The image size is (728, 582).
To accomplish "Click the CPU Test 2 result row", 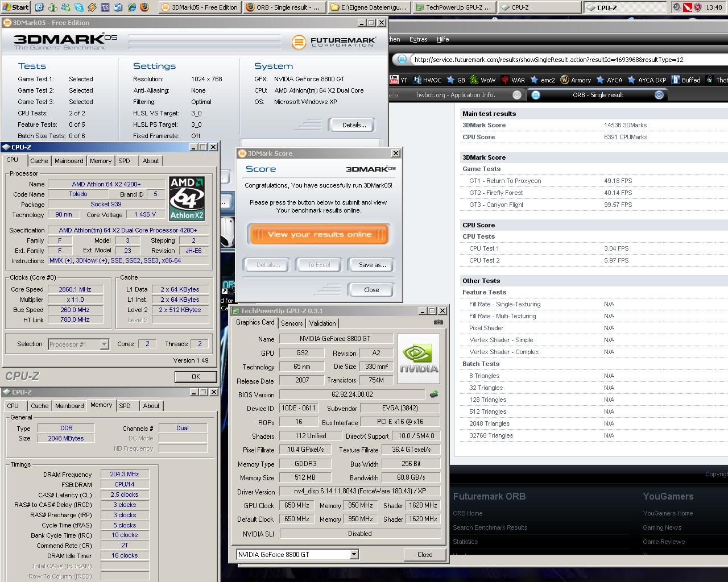I will (x=594, y=260).
